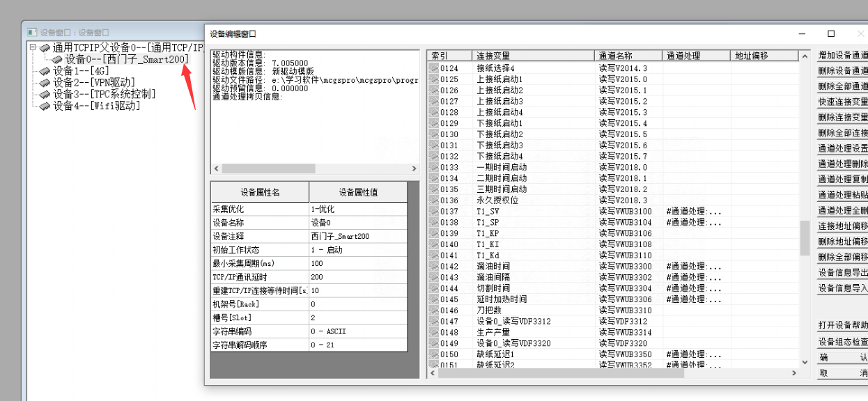Click the 地址偏移 column header
868x401 pixels.
coord(764,56)
